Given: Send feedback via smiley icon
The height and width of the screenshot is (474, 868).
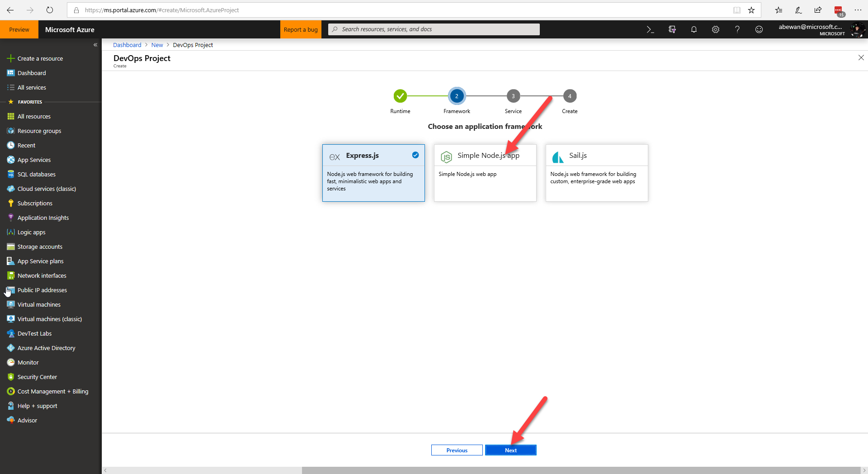Looking at the screenshot, I should 759,29.
